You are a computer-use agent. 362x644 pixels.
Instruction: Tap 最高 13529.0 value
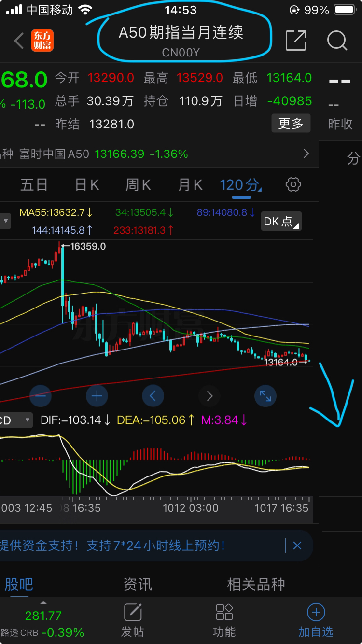200,78
